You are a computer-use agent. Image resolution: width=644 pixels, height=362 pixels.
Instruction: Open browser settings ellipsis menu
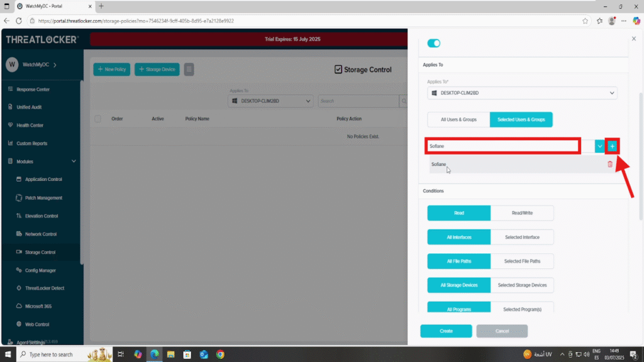coord(624,21)
